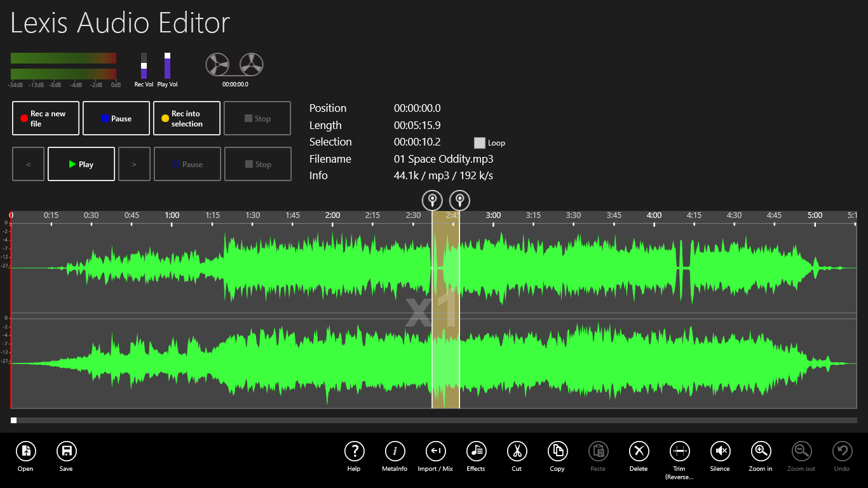Step forward with the > button
The image size is (868, 488).
pyautogui.click(x=134, y=164)
